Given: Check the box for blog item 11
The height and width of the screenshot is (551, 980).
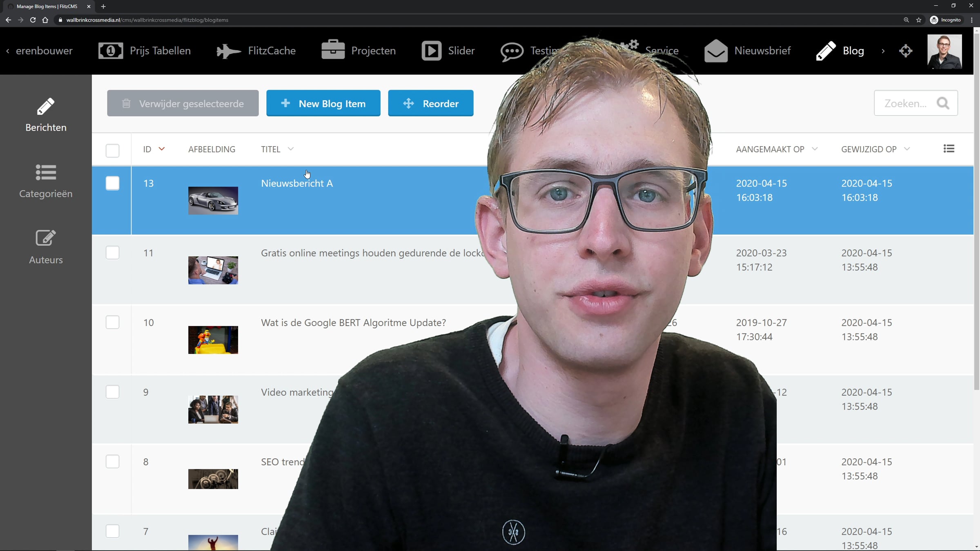Looking at the screenshot, I should (112, 253).
